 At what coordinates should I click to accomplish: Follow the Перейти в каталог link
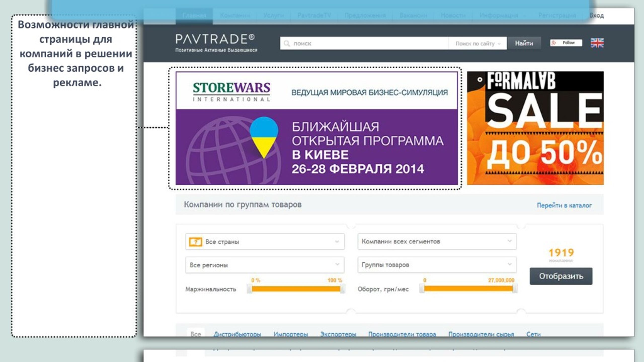click(x=564, y=205)
